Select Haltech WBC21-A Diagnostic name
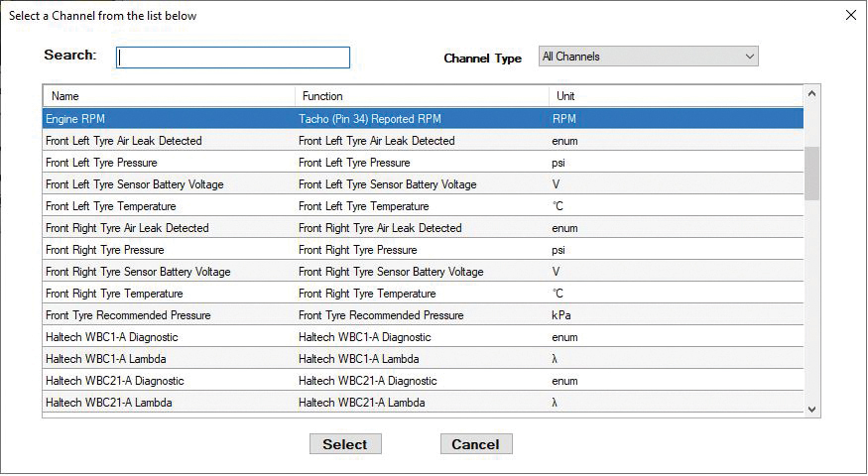868x476 pixels. tap(115, 381)
